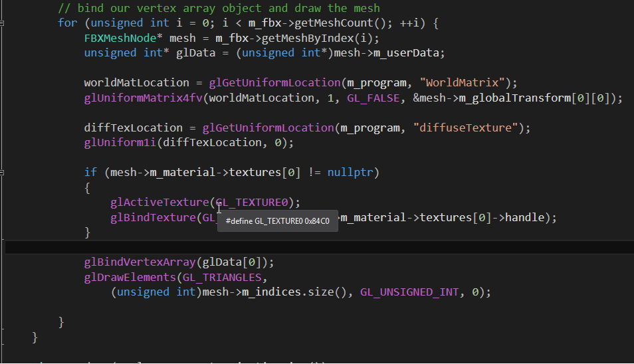This screenshot has height=364, width=634.
Task: Click "diffTexLocation" on its assignment line
Action: 134,128
